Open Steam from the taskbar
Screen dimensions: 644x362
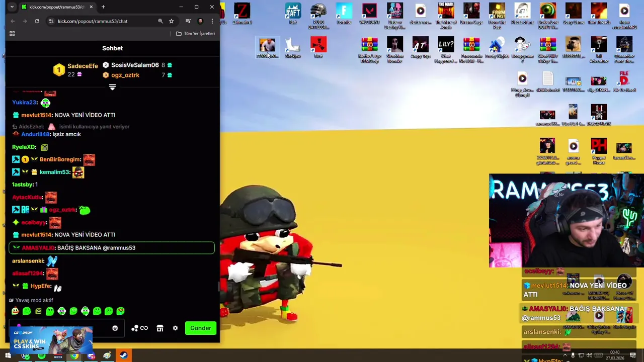pyautogui.click(x=123, y=356)
